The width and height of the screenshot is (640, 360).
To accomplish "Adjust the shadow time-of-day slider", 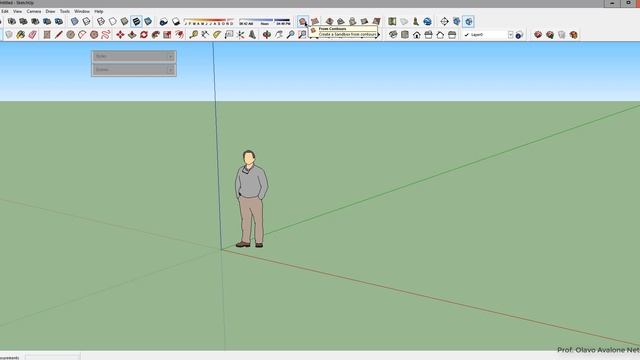I will coord(264,21).
